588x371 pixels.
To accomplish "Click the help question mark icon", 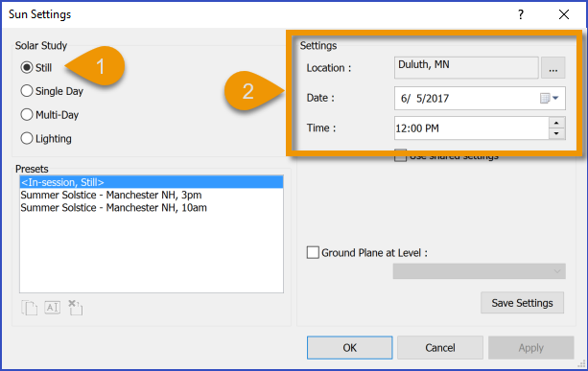I will (521, 14).
